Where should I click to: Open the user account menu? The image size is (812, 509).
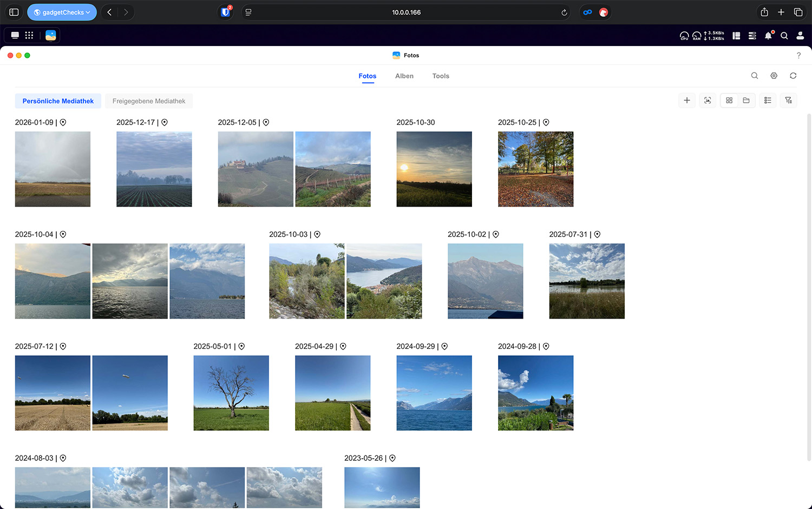point(800,36)
